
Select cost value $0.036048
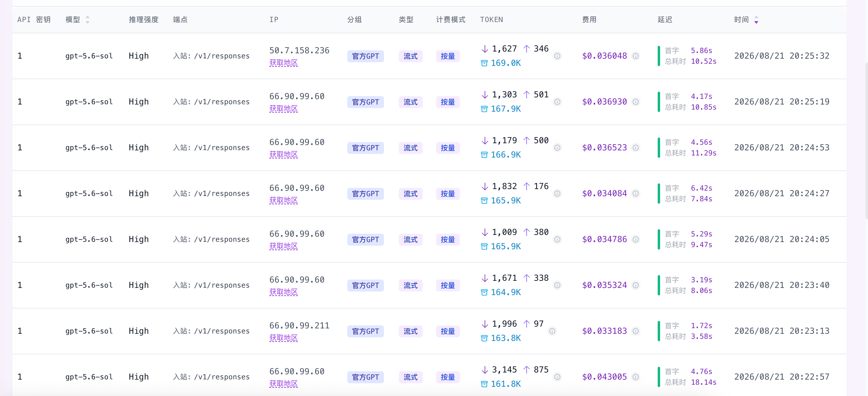[604, 56]
